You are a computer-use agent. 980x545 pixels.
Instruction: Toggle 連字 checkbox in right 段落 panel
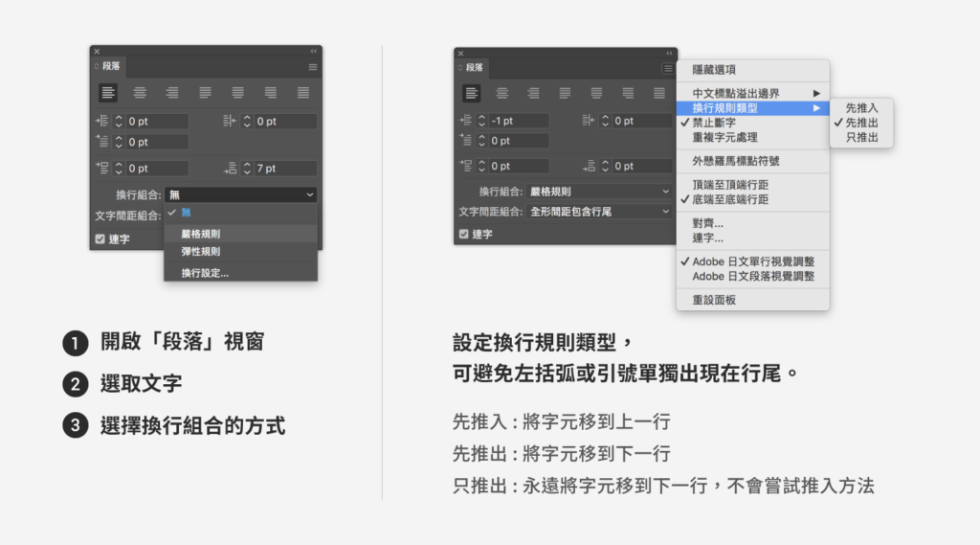(464, 234)
